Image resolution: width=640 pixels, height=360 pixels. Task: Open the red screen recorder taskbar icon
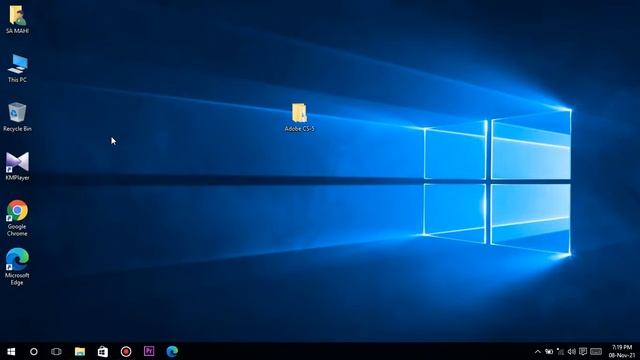(x=126, y=351)
